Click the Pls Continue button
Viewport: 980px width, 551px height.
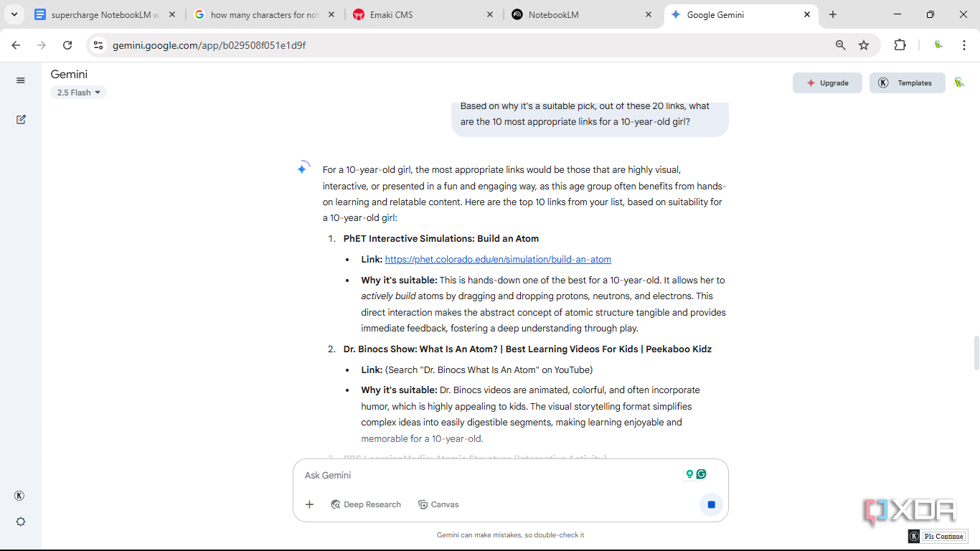point(938,536)
